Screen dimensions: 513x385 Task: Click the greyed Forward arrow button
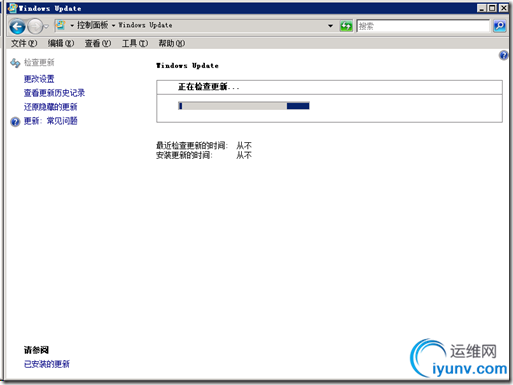[x=35, y=26]
